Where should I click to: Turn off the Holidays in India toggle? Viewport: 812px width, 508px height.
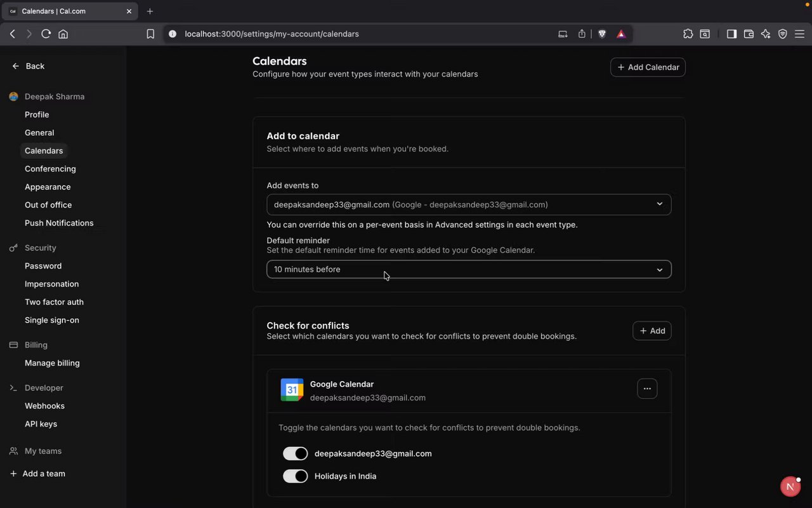295,476
